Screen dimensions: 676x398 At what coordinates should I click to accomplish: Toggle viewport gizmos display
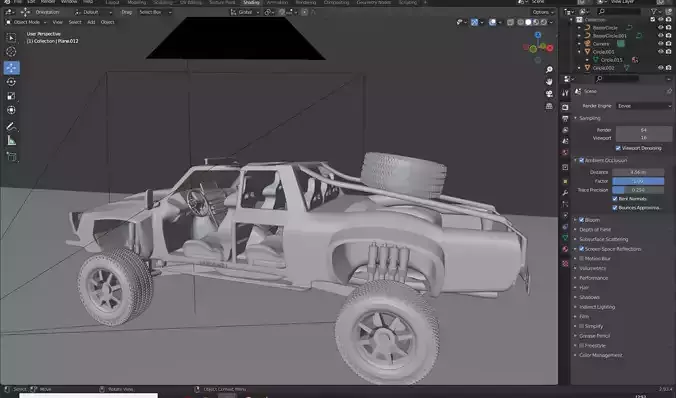point(474,22)
